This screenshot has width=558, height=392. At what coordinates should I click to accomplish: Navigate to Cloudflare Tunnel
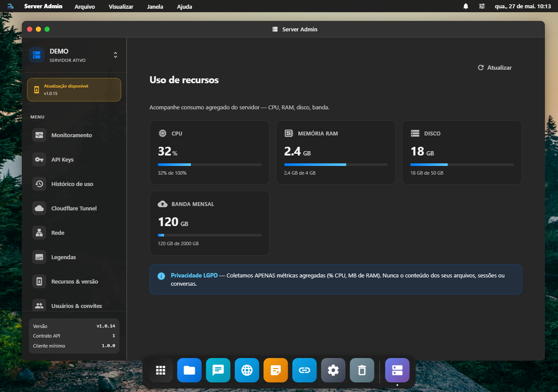pyautogui.click(x=74, y=208)
